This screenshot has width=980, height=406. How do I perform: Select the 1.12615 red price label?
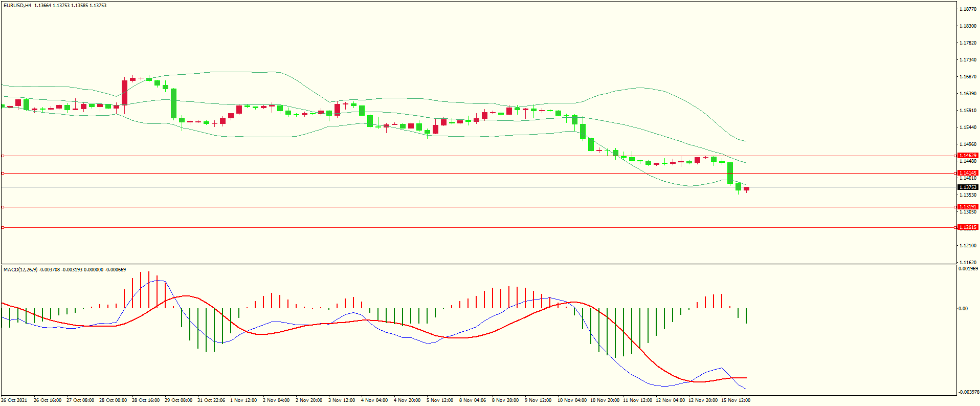(x=968, y=227)
